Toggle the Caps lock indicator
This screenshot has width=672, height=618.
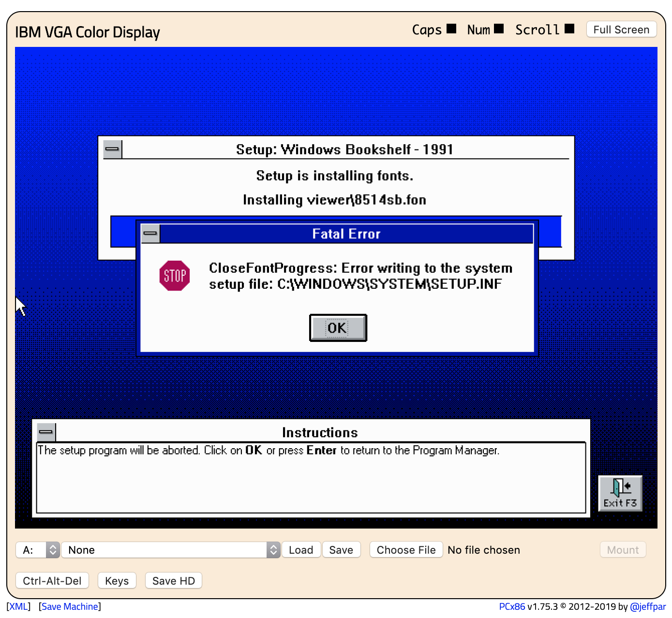[450, 28]
